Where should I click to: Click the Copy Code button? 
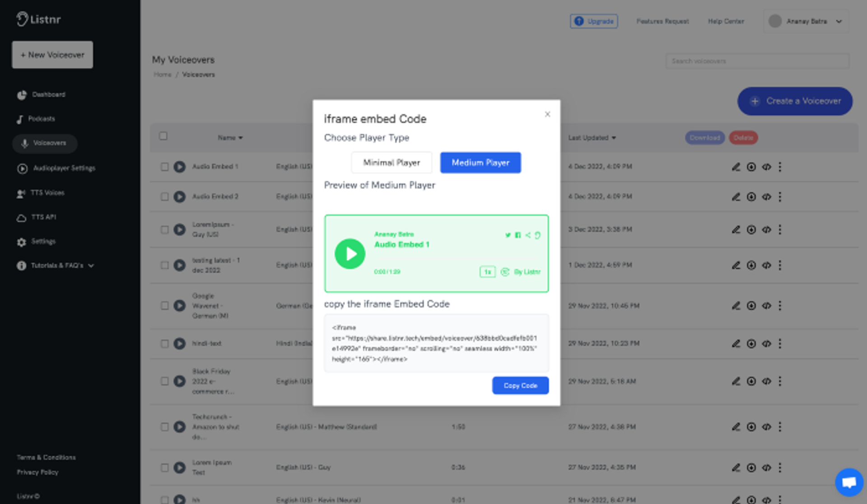tap(520, 385)
